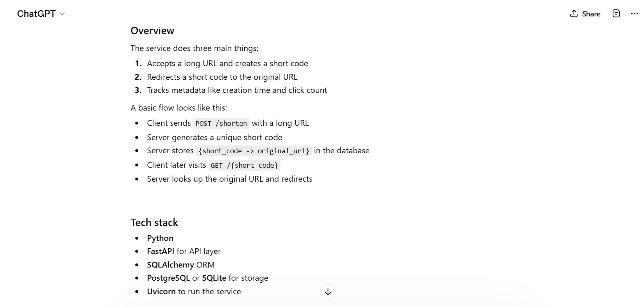Click the Tech stack heading
644x307 pixels.
pos(154,222)
